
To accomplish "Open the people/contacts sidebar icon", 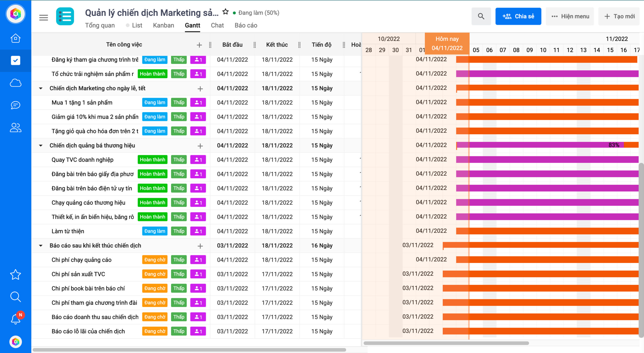I will click(16, 127).
